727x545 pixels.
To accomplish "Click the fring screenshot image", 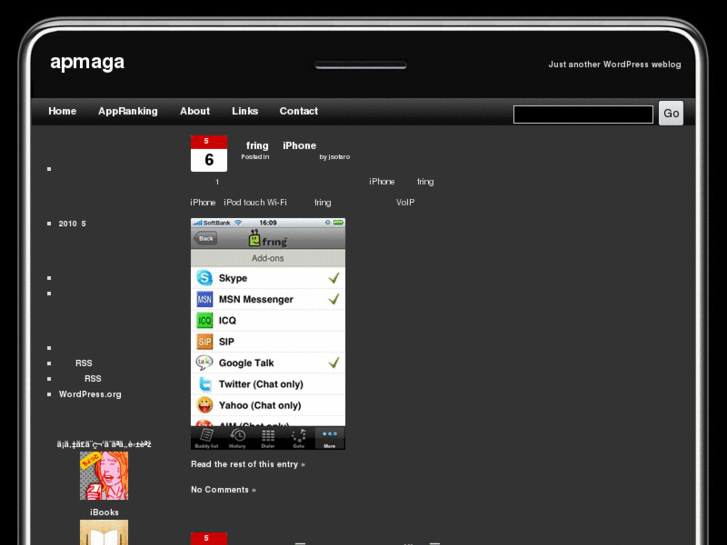I will (x=268, y=334).
